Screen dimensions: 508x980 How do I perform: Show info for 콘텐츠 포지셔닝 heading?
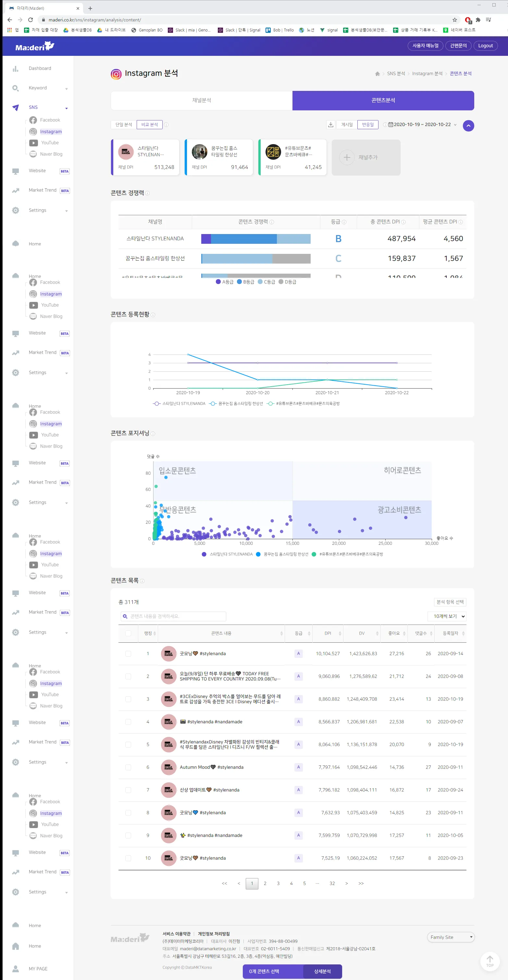153,433
